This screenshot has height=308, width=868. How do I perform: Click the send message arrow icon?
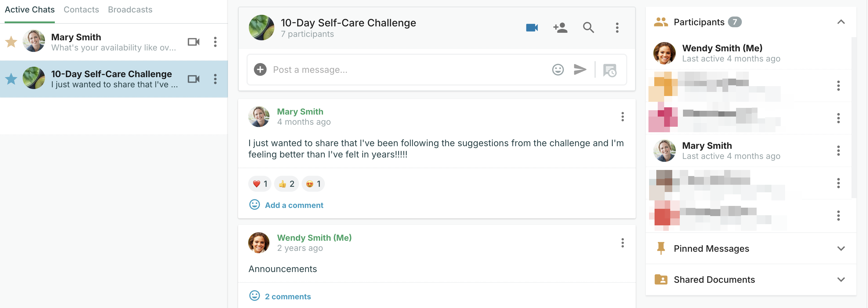[580, 70]
